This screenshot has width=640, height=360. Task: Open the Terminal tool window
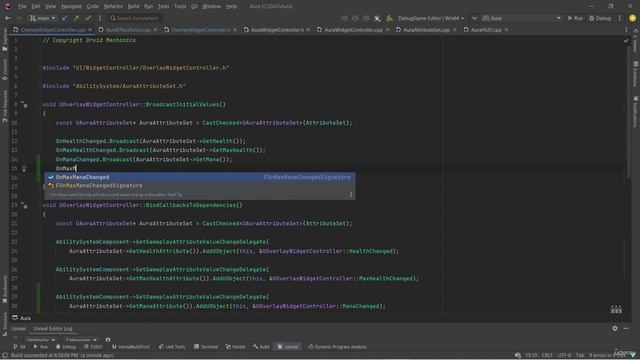click(206, 347)
